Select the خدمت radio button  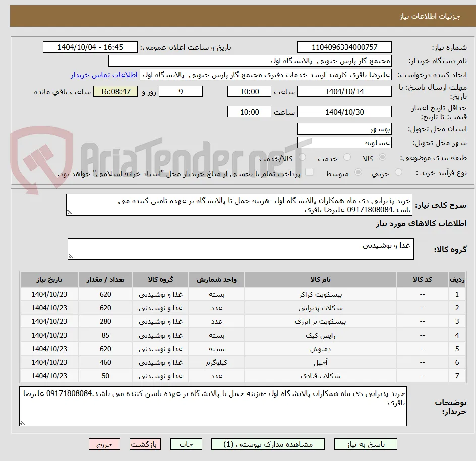coord(347,157)
